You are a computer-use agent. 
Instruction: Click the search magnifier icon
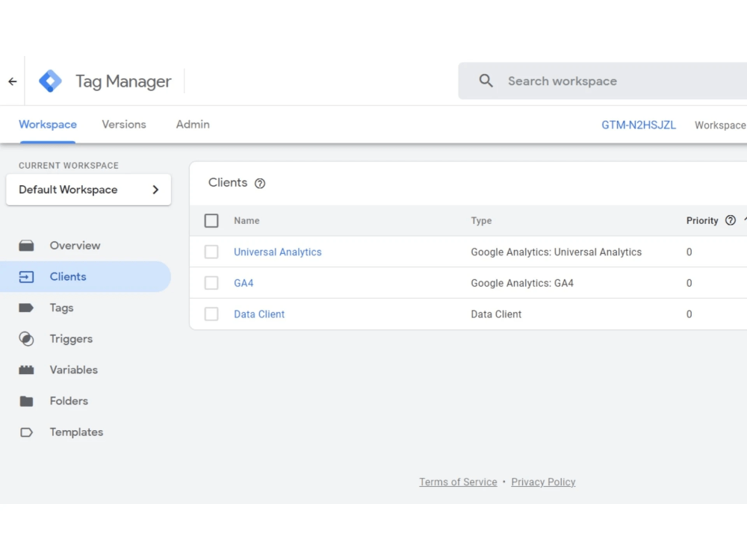pos(486,81)
